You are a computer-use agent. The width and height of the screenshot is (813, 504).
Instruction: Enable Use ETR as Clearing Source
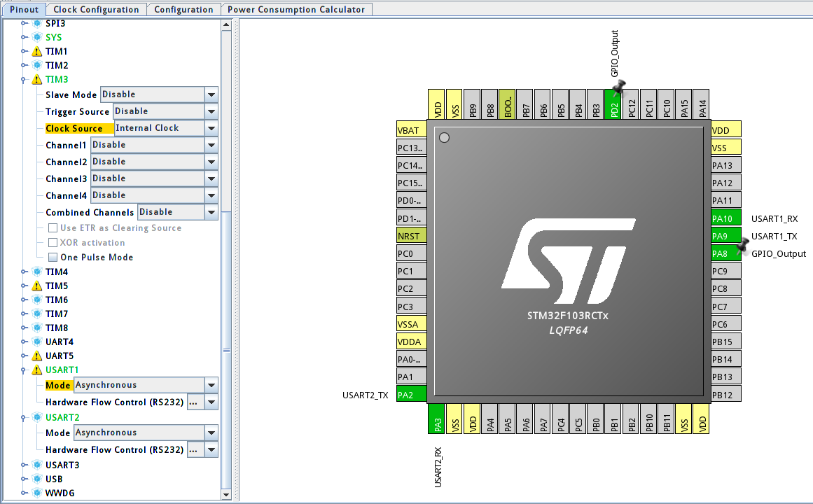(x=53, y=229)
